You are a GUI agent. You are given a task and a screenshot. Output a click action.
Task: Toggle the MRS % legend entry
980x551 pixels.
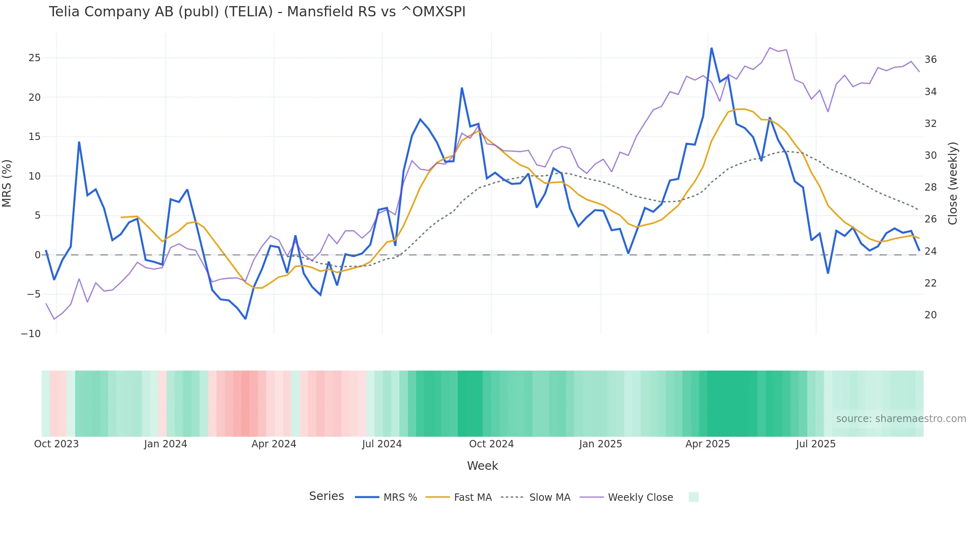(x=386, y=497)
